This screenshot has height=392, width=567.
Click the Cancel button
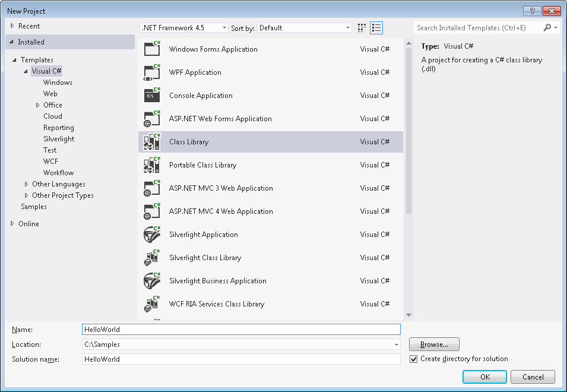[533, 377]
